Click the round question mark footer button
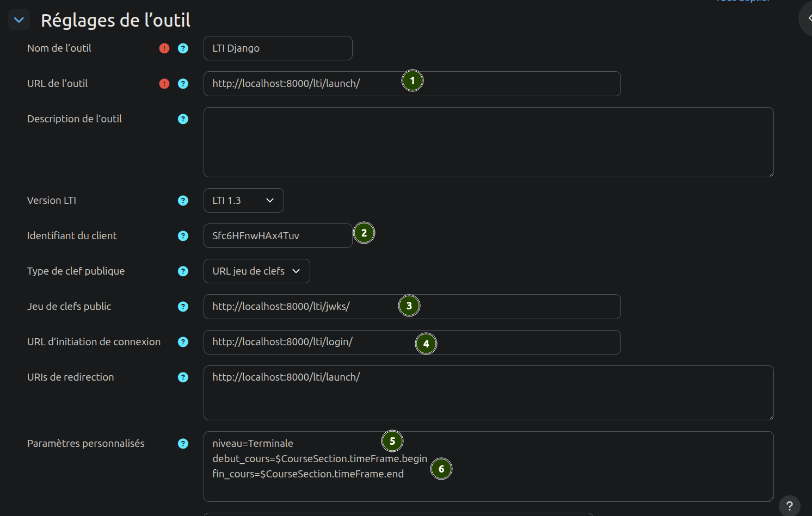Screen dimensions: 812x516 coord(789,506)
